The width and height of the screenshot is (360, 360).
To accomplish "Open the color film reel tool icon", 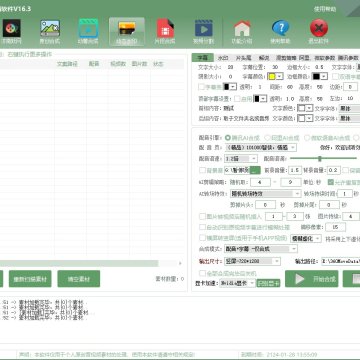I will [x=12, y=28].
